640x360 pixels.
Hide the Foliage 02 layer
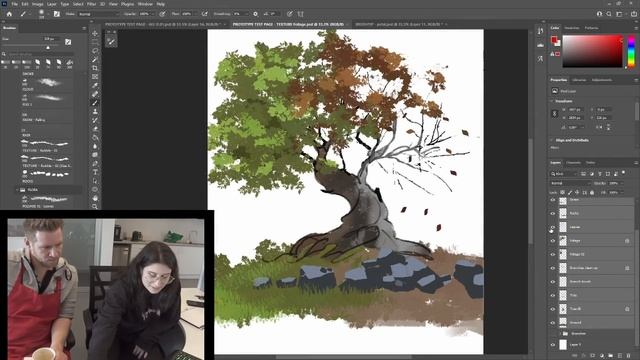click(x=553, y=254)
